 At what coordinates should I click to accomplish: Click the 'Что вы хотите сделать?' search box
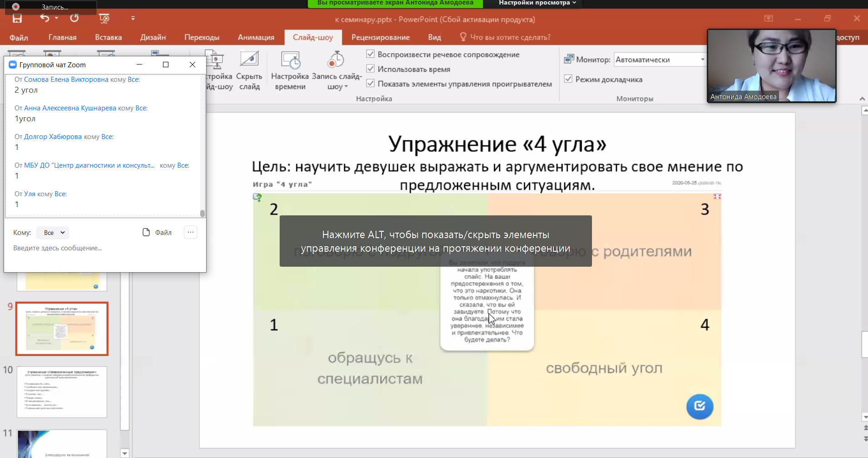[505, 37]
